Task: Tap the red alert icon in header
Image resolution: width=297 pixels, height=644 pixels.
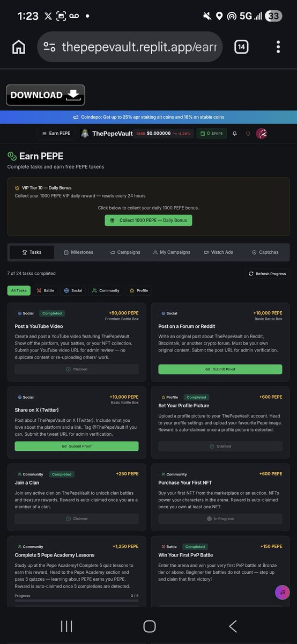Action: 248,133
